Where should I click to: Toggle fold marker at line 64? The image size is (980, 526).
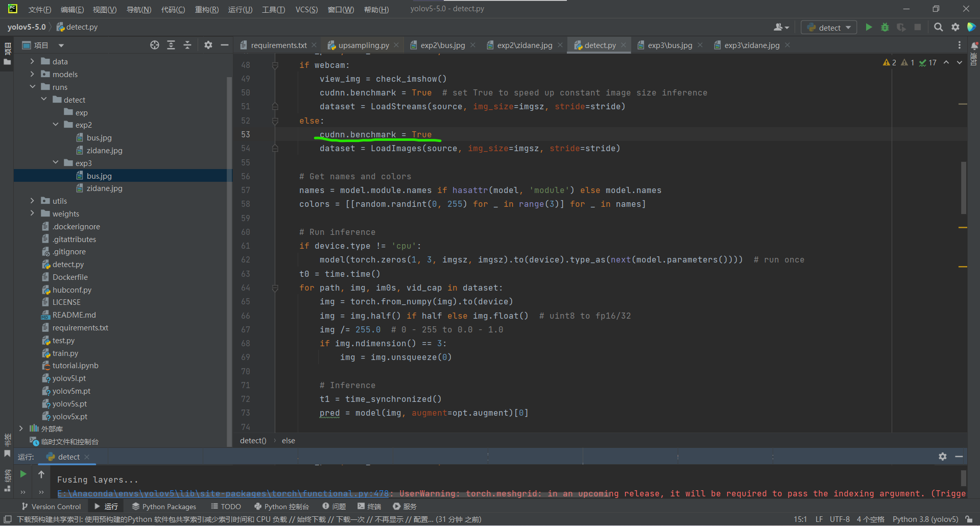[x=275, y=288]
